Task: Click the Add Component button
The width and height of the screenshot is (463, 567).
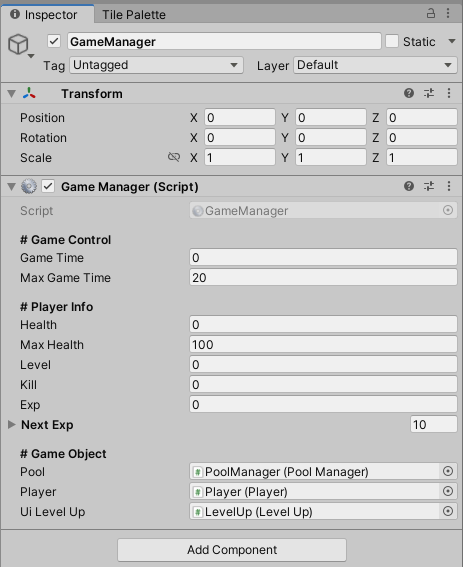Action: pyautogui.click(x=232, y=550)
